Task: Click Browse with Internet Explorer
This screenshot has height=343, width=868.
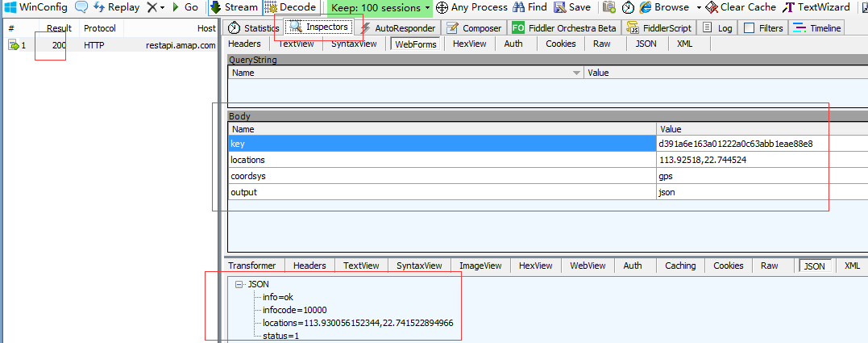Action: (x=664, y=7)
